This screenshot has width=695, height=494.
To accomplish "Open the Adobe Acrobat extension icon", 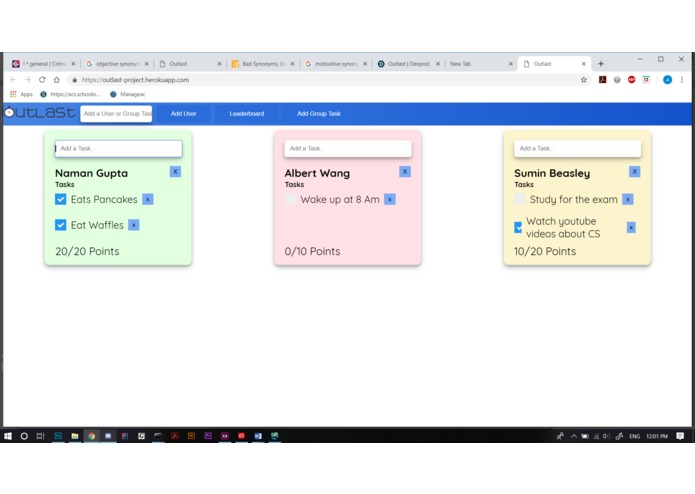I will [x=602, y=80].
